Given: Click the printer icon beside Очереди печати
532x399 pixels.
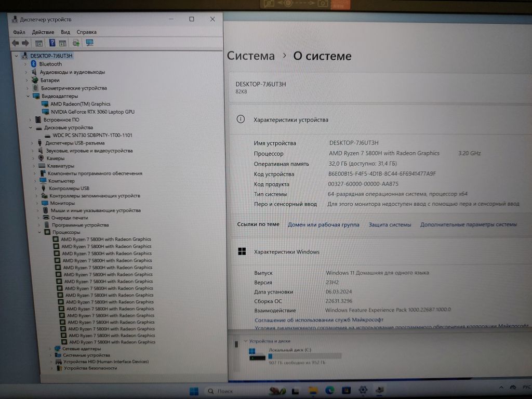Looking at the screenshot, I should click(x=46, y=218).
